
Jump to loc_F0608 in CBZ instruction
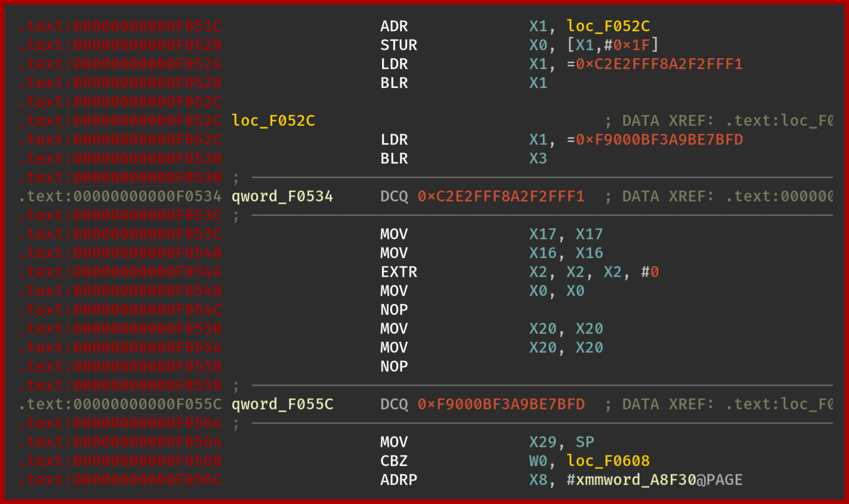[x=608, y=461]
